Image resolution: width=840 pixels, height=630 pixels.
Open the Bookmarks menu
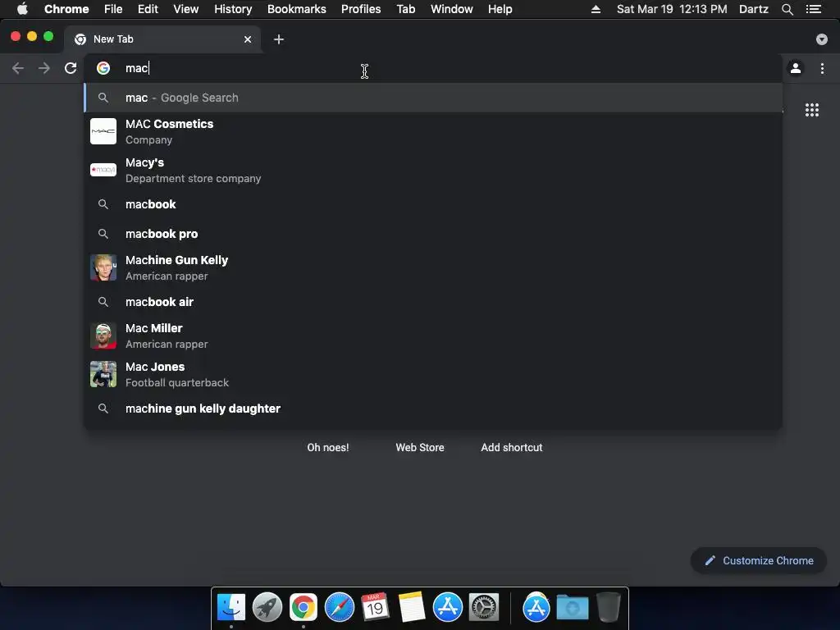(297, 9)
